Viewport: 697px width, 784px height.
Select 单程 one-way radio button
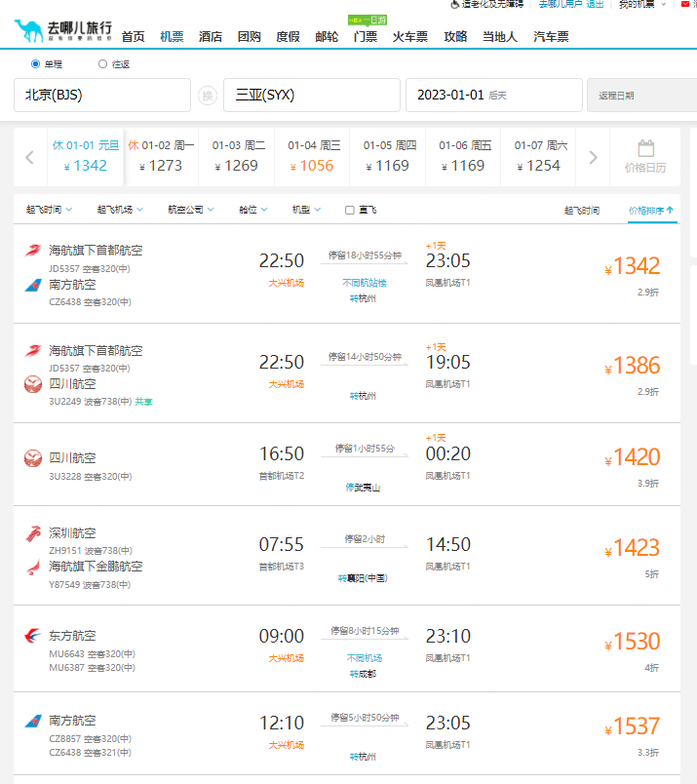pos(35,64)
